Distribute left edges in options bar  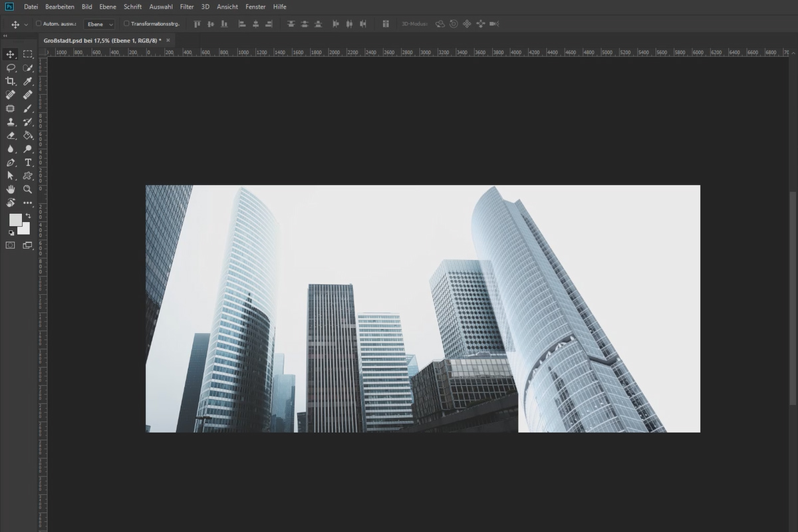(335, 24)
